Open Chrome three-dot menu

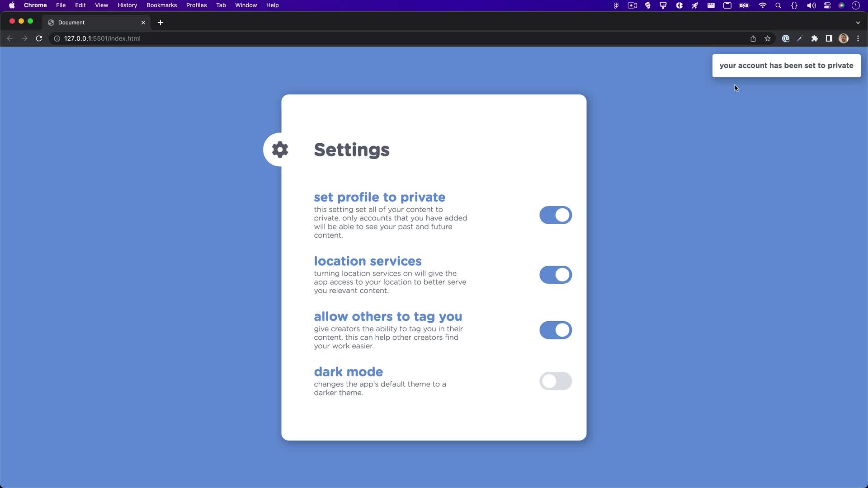pyautogui.click(x=858, y=38)
